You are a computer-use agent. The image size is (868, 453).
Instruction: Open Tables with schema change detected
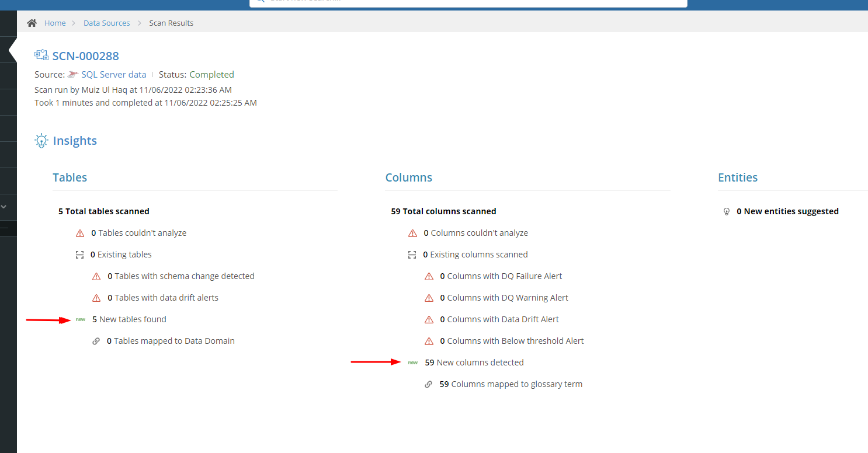(x=181, y=276)
